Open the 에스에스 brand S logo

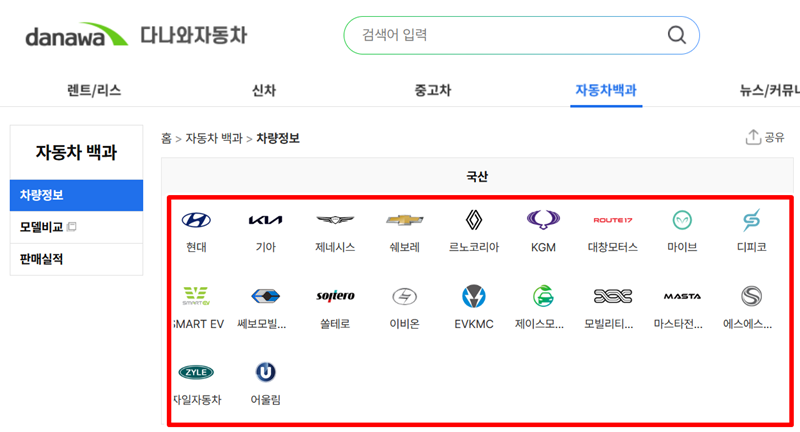tap(752, 296)
